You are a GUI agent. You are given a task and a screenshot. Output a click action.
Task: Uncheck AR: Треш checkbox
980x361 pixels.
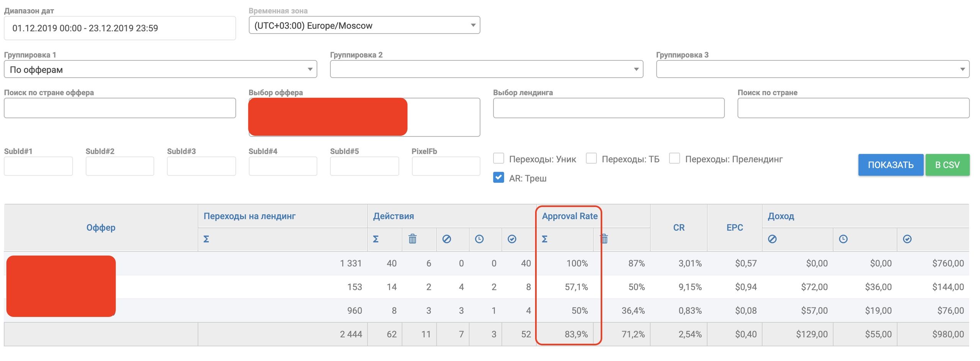498,177
